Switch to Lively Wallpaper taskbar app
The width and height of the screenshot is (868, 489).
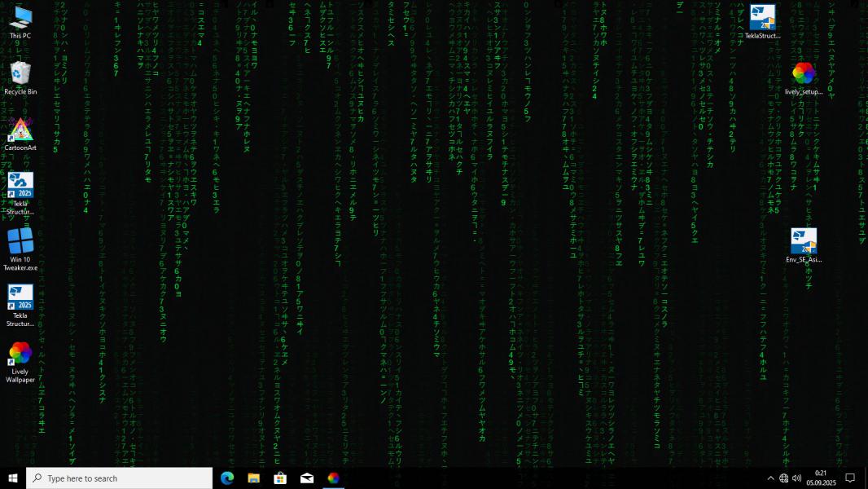[333, 478]
